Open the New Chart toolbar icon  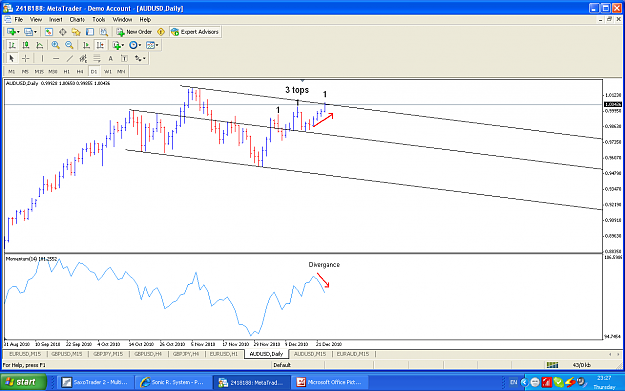[x=11, y=32]
